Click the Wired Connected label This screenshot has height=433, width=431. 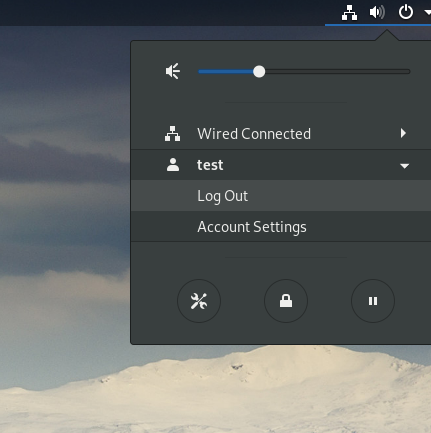coord(254,134)
